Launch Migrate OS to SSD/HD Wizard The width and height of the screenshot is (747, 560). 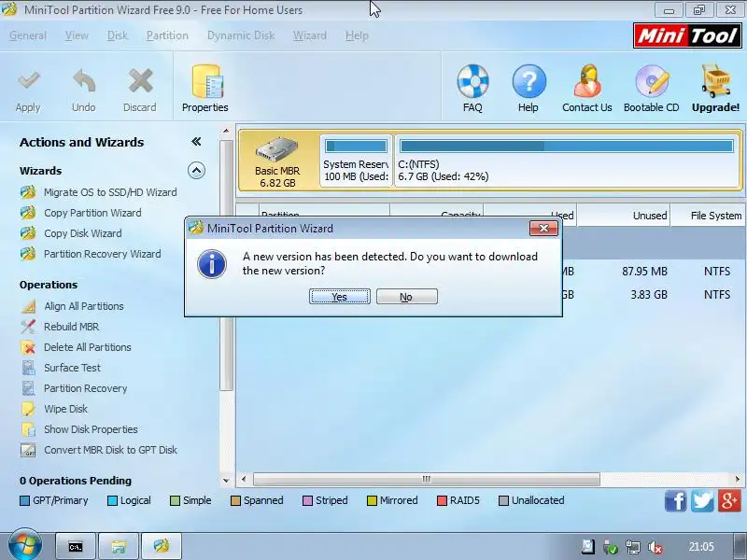pyautogui.click(x=110, y=192)
